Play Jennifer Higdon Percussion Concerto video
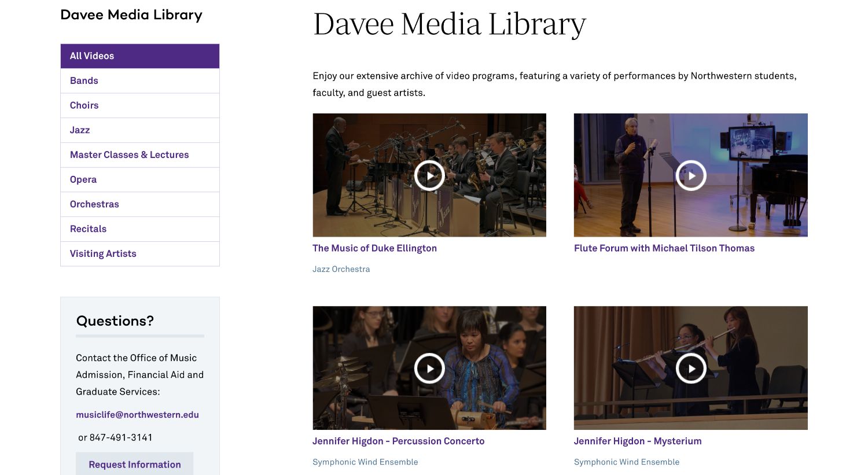 point(429,368)
